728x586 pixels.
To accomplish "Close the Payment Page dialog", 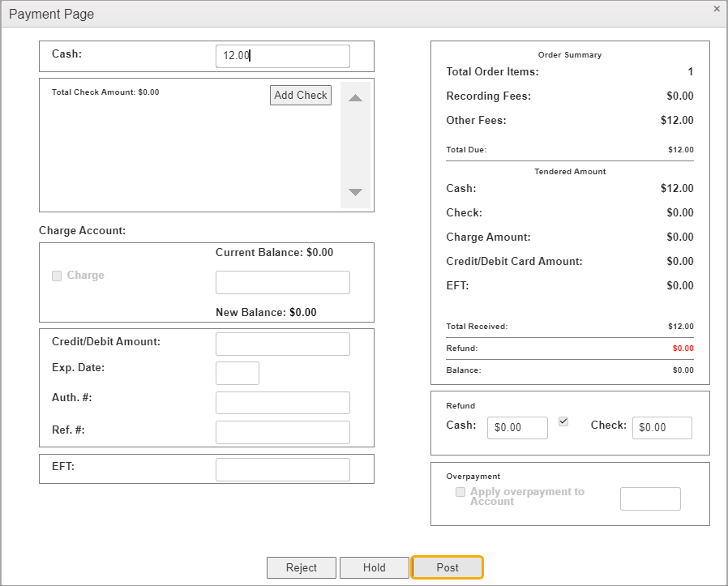I will click(x=716, y=9).
